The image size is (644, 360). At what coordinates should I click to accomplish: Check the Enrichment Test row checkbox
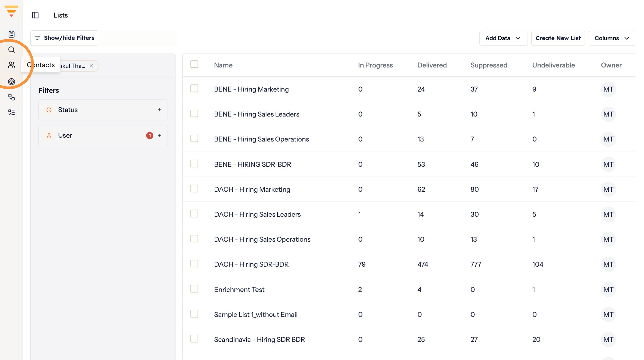click(194, 289)
